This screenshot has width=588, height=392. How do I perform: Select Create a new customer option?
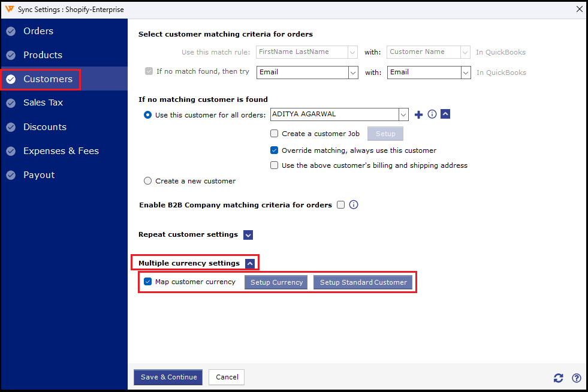147,181
